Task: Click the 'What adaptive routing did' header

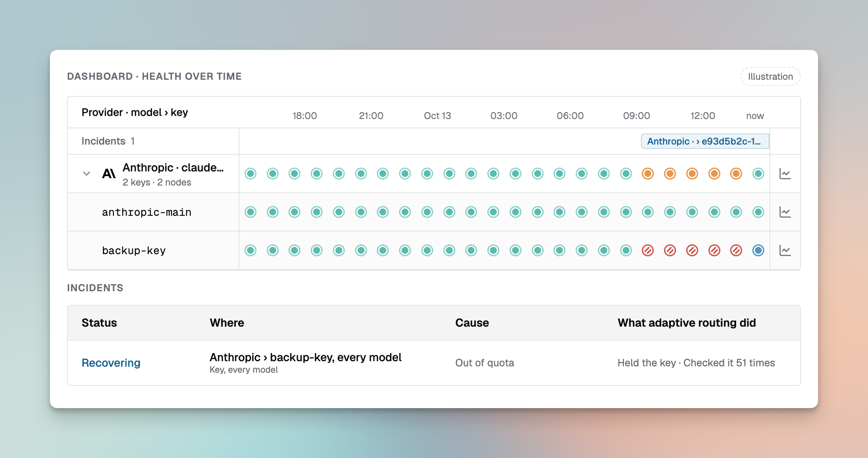Action: [687, 323]
